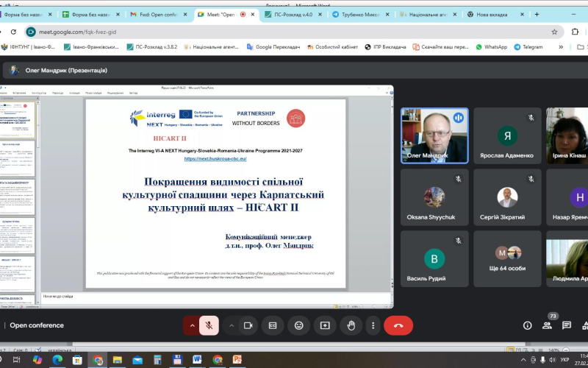Image resolution: width=588 pixels, height=368 pixels.
Task: Bookmark this page with the star icon
Action: pyautogui.click(x=554, y=32)
